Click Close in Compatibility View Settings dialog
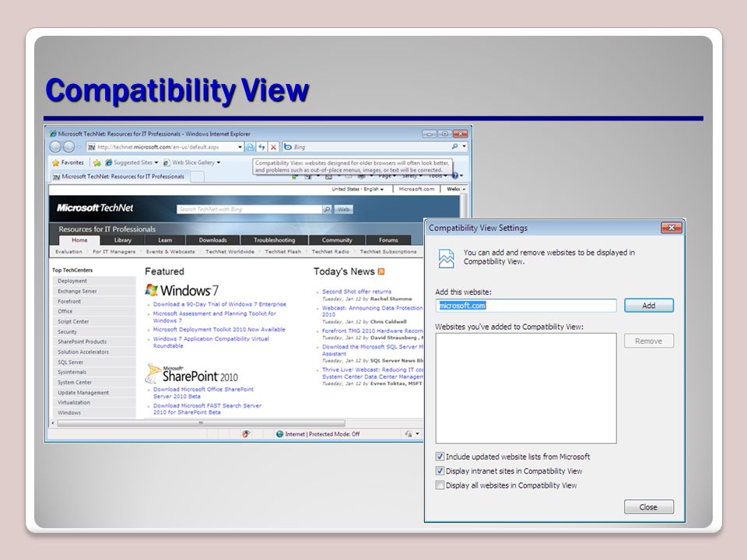This screenshot has width=747, height=560. click(x=649, y=507)
